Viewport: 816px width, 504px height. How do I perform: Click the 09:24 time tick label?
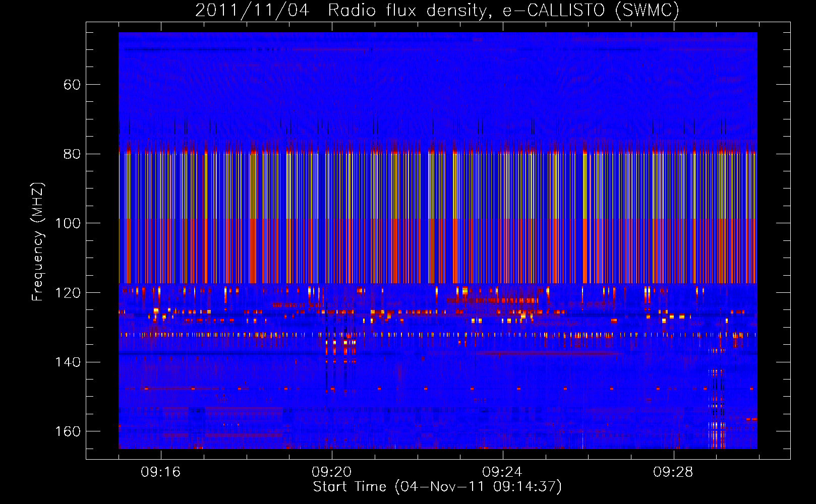click(x=502, y=472)
